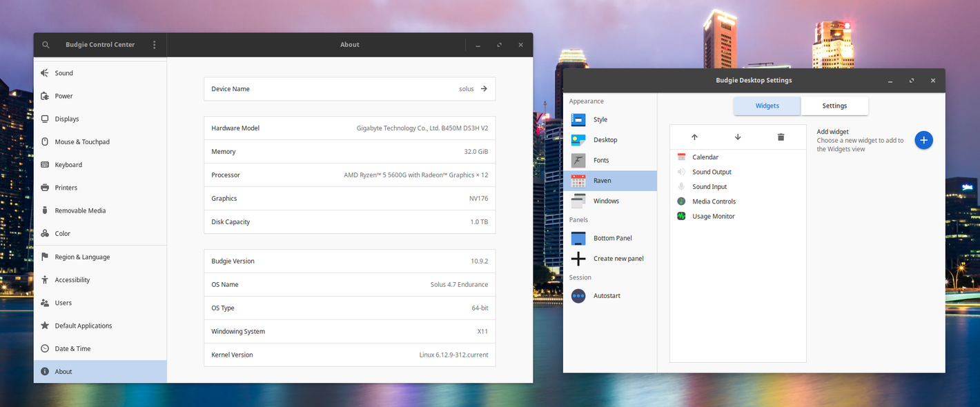Select Raven in Budgie Desktop Settings
Screen dimensions: 980x407
point(610,181)
